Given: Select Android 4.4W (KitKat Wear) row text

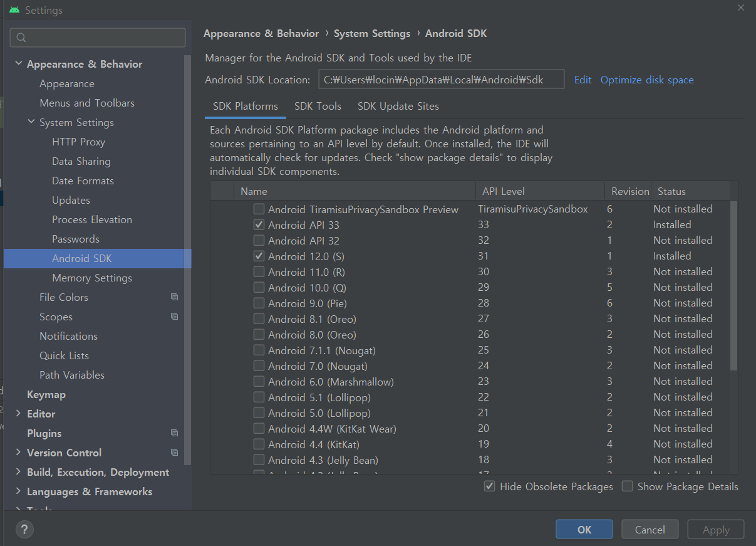Looking at the screenshot, I should click(332, 429).
